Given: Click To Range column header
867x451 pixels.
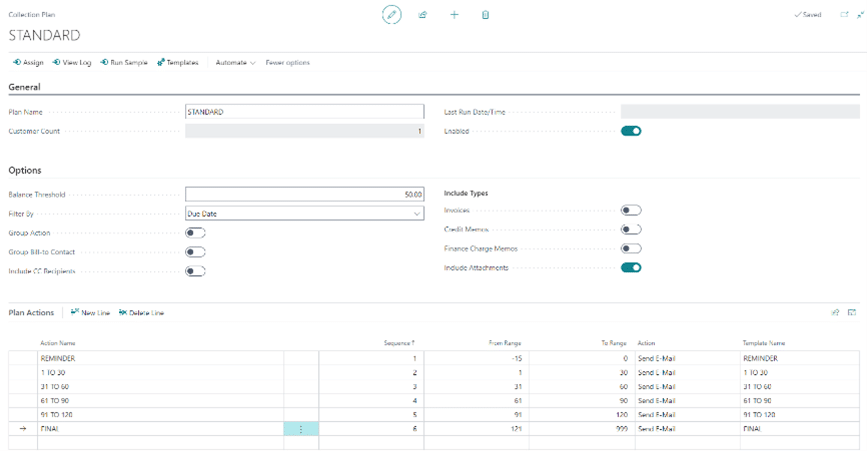Looking at the screenshot, I should pyautogui.click(x=614, y=343).
